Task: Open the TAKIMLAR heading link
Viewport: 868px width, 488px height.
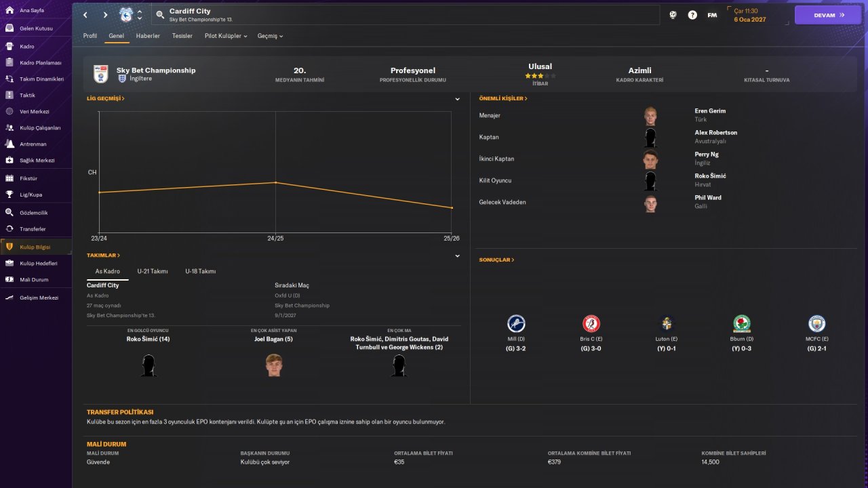Action: coord(103,255)
